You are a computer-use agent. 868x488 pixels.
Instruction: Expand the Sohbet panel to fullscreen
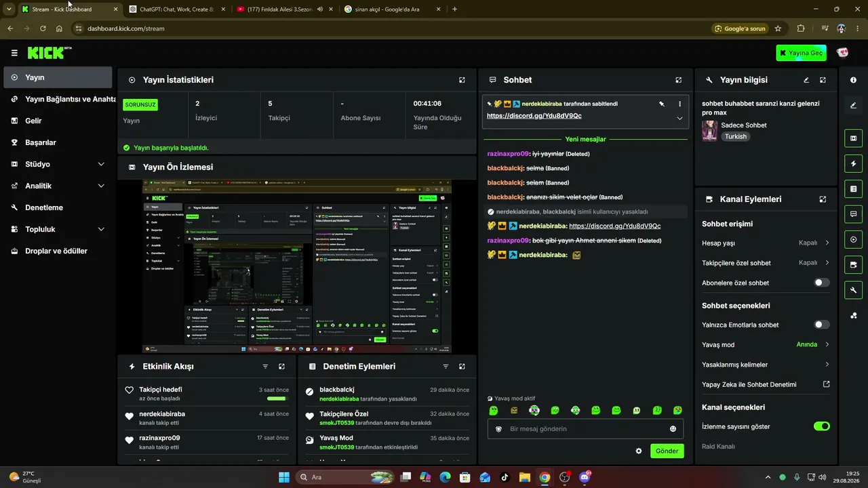click(x=678, y=80)
